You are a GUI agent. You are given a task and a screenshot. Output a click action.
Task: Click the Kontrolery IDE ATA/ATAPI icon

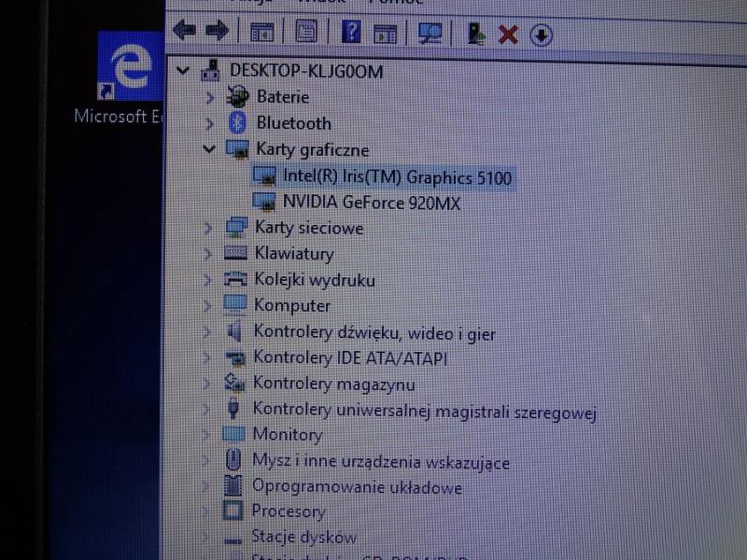[234, 357]
